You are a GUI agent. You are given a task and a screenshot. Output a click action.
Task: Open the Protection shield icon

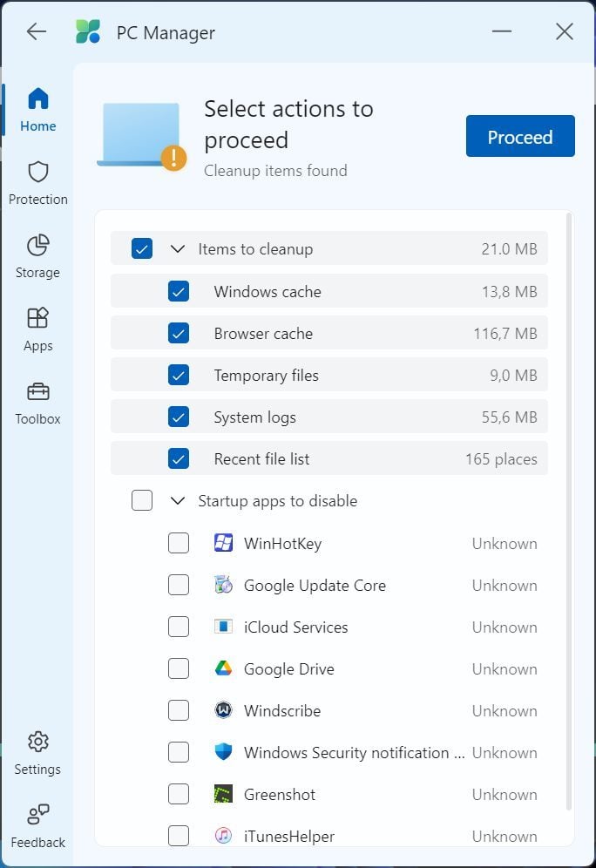click(37, 173)
